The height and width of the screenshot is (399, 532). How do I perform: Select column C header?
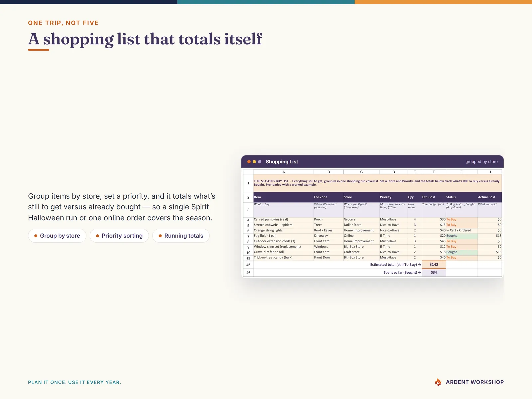pos(361,172)
